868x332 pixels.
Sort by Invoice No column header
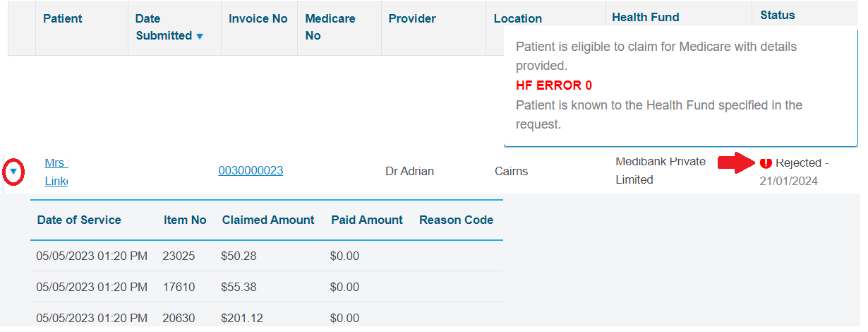(x=258, y=18)
